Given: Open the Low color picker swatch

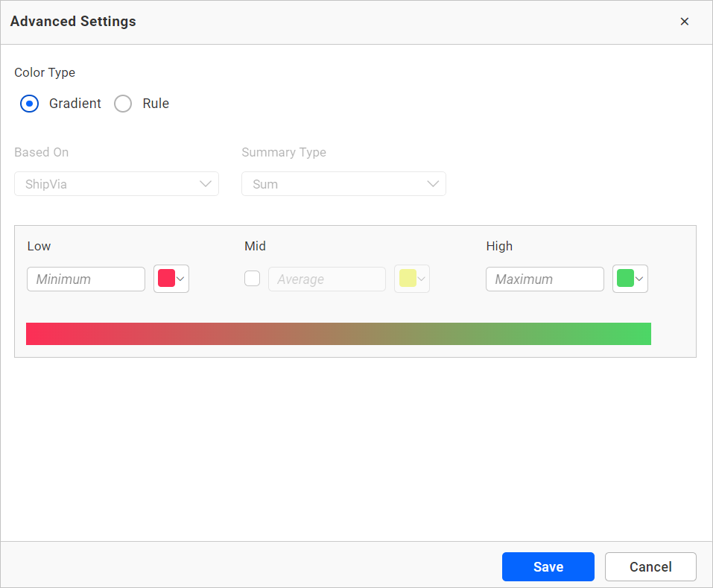Looking at the screenshot, I should pos(167,278).
